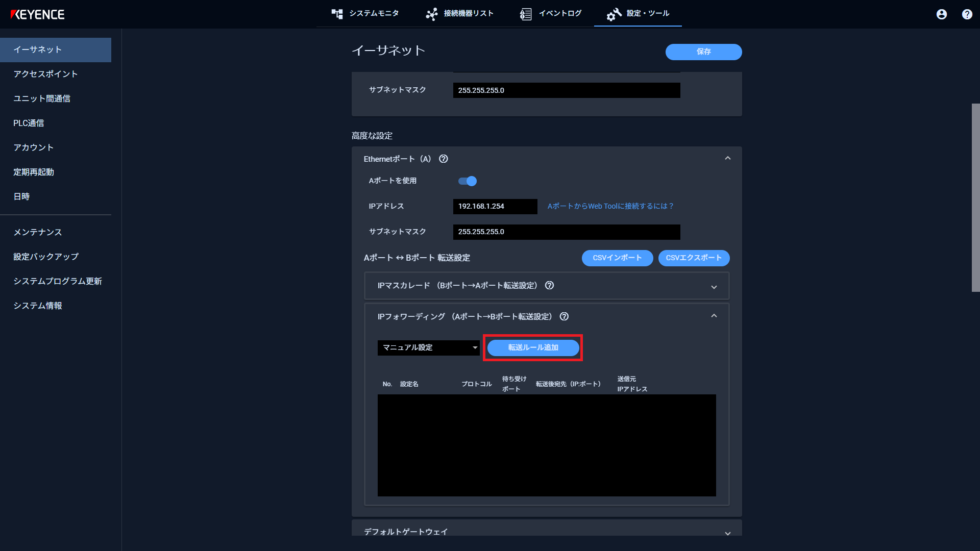Screen dimensions: 980x551
Task: Click the A port サブネットマスク field
Action: tap(567, 232)
